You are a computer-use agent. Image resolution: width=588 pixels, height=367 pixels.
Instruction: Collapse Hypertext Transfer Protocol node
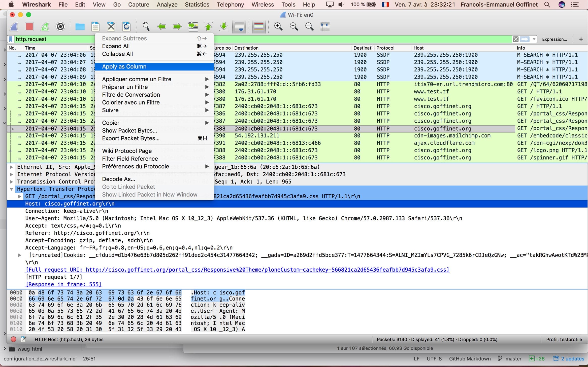(11, 189)
